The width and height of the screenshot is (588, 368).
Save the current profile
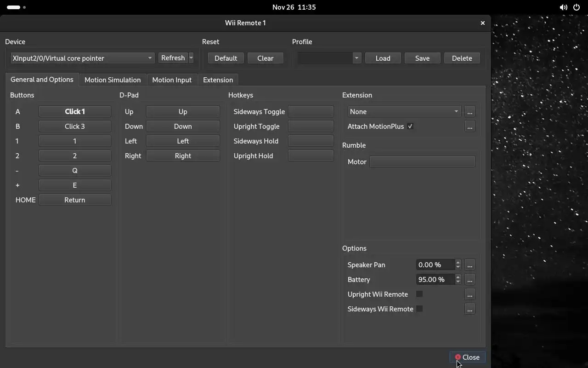tap(422, 58)
